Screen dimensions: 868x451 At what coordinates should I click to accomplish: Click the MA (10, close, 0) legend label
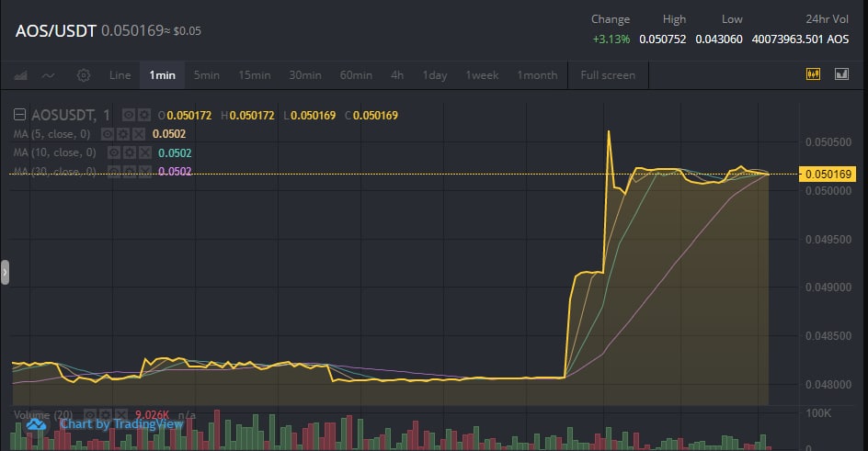coord(55,152)
